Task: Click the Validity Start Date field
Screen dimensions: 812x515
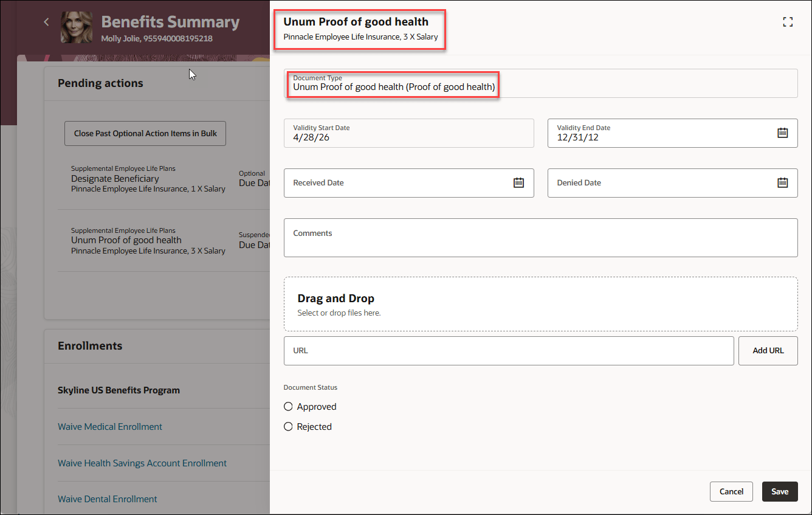Action: 408,133
